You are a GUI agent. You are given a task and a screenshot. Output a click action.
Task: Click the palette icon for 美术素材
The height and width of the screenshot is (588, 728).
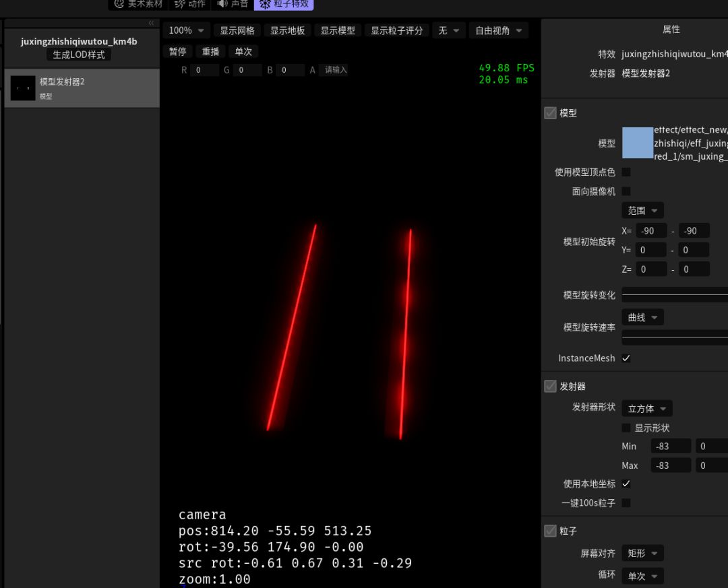pyautogui.click(x=119, y=4)
